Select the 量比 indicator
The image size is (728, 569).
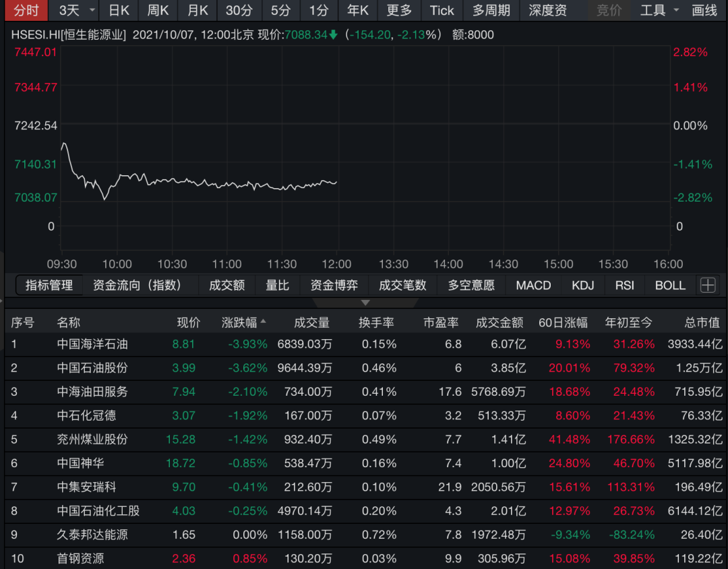[x=277, y=285]
